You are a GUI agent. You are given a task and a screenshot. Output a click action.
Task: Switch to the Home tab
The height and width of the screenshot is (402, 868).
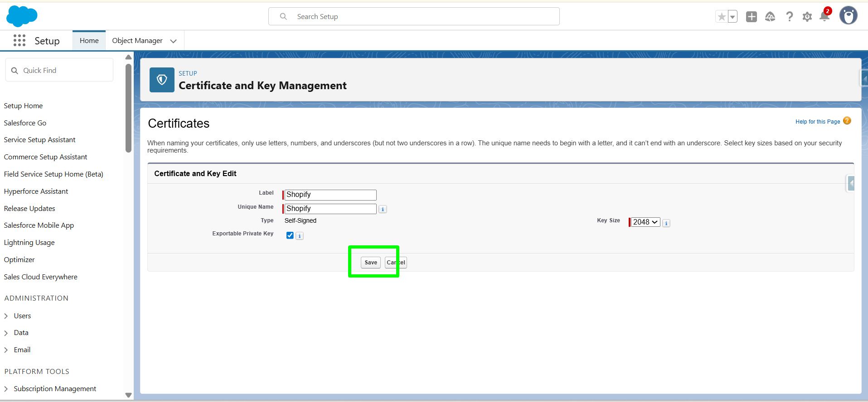point(89,41)
